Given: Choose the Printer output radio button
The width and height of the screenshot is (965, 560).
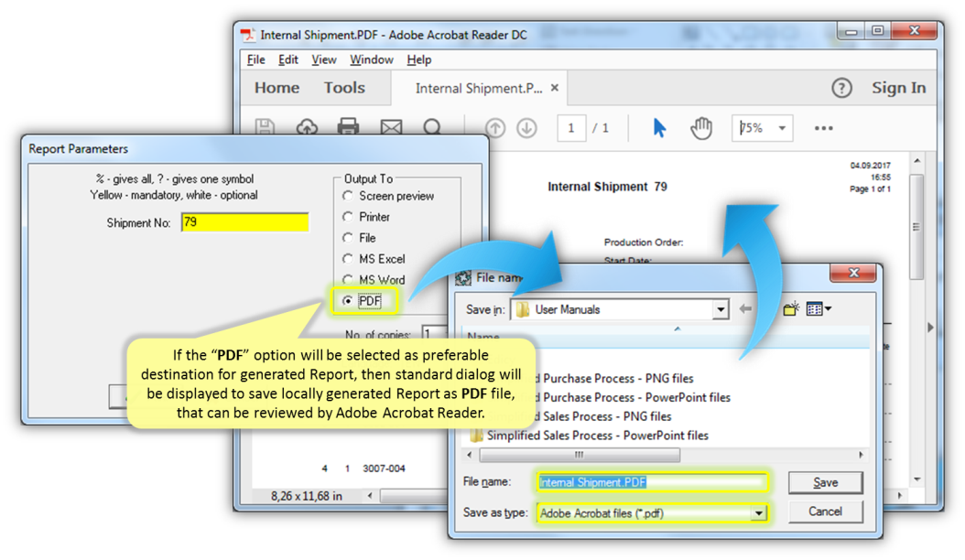Looking at the screenshot, I should (348, 217).
